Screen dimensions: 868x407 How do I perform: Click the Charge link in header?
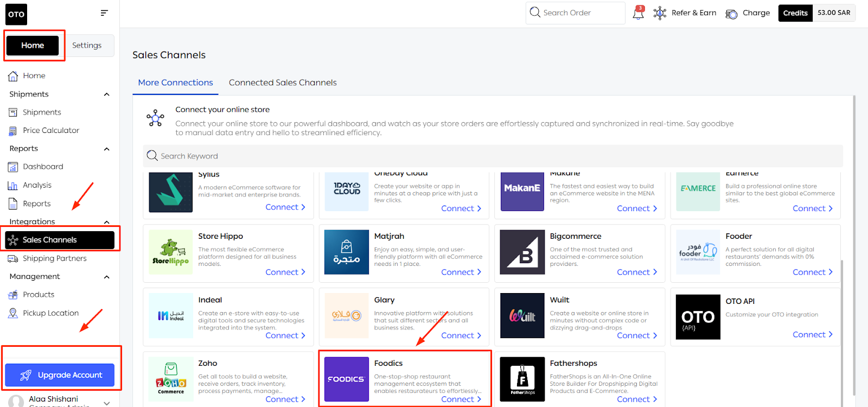756,13
